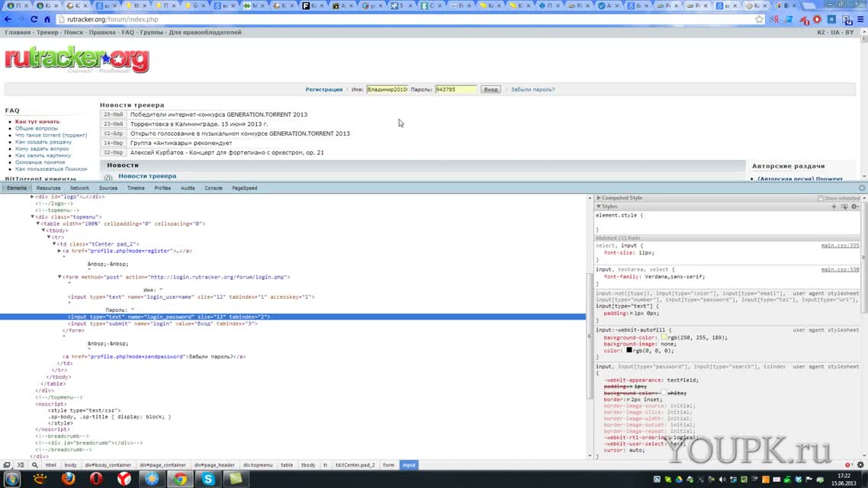Viewport: 868px width, 488px height.
Task: Expand the div id="logo" node
Action: (32, 197)
